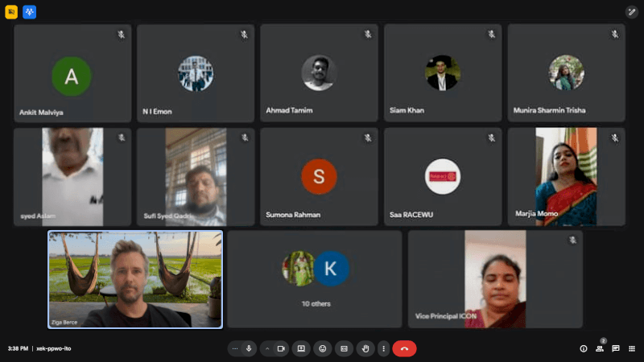Toggle the camera on or off

(281, 348)
